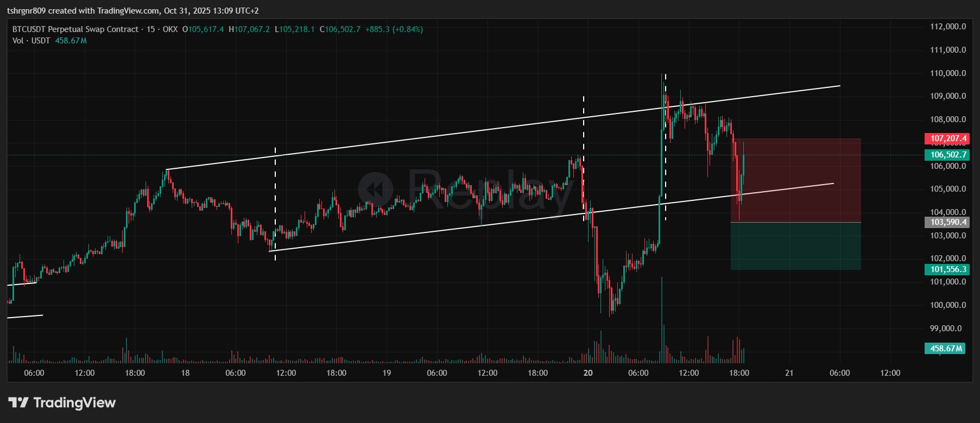
Task: Click the 108,000.0 price axis label
Action: click(948, 119)
